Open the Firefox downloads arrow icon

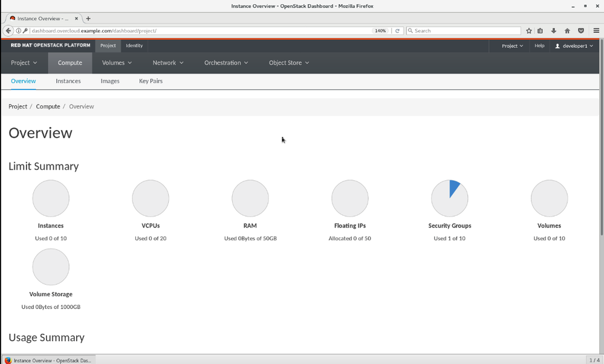553,31
